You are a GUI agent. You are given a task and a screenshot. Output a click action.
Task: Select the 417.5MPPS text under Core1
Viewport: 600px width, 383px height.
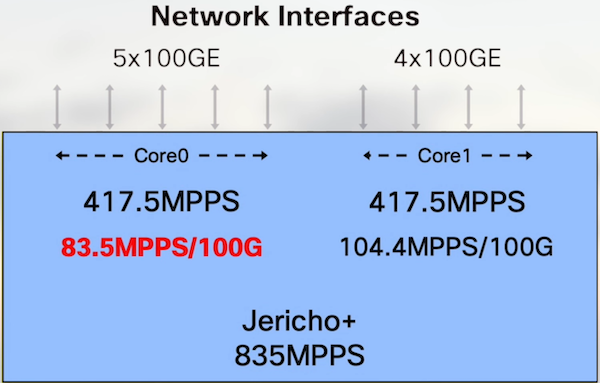coord(447,202)
